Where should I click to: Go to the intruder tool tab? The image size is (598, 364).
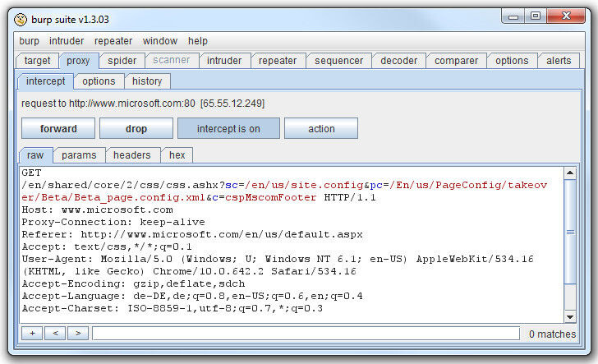click(x=224, y=61)
